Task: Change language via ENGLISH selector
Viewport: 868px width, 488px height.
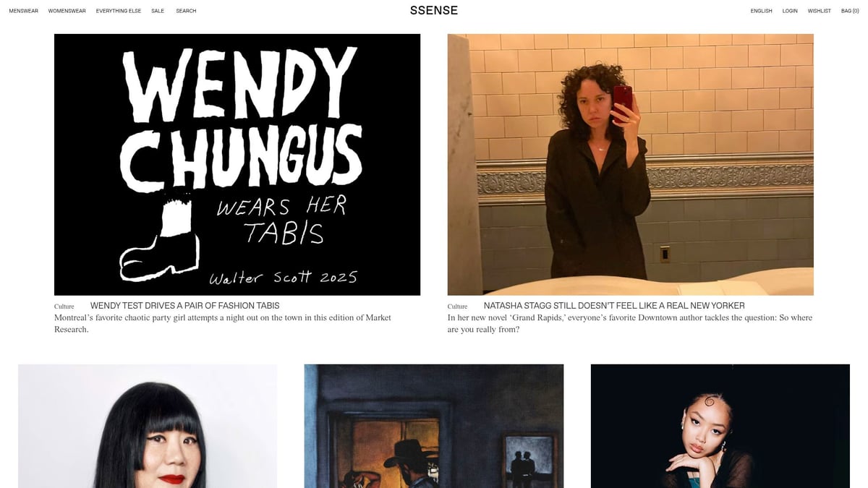Action: pyautogui.click(x=761, y=11)
